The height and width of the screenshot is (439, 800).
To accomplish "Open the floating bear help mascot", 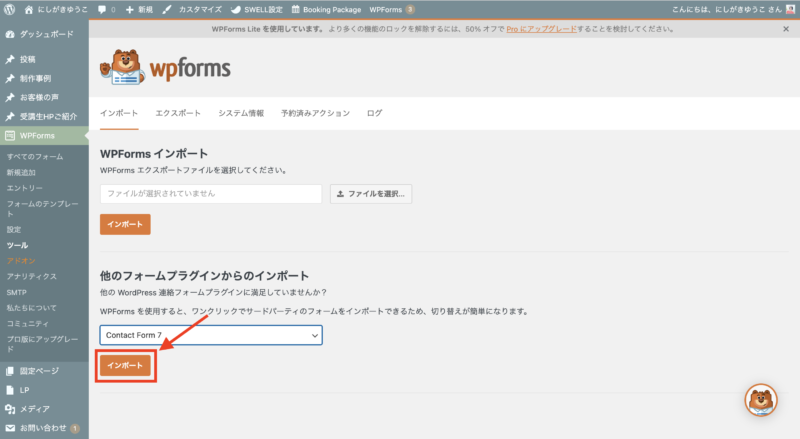I will point(761,400).
